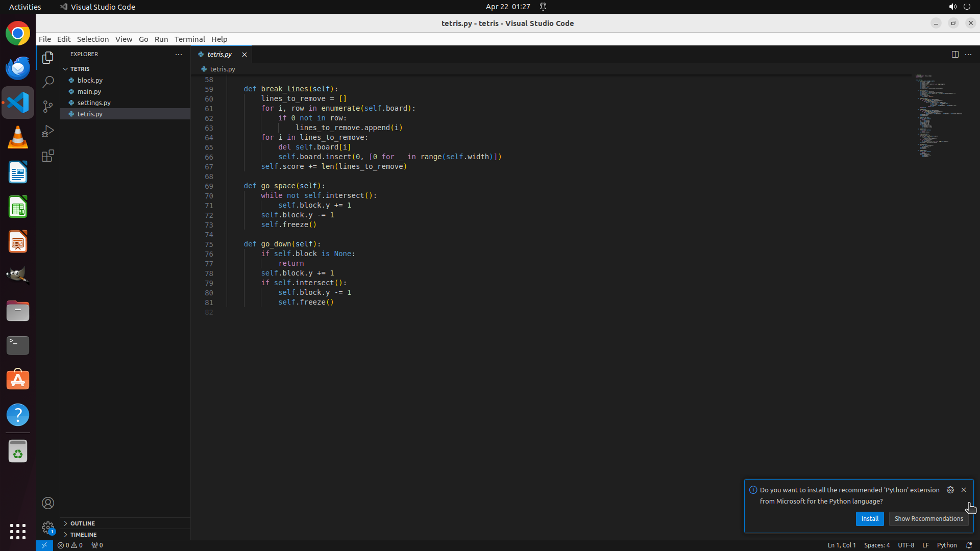Expand the TIMELINE section

tap(83, 535)
